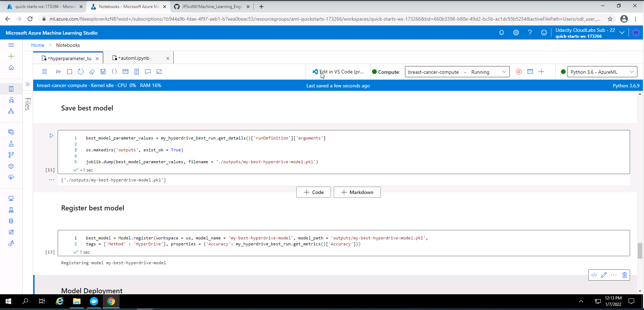Screen dimensions: 644x310
Task: Open the hamburger navigation menu in left sidebar
Action: pyautogui.click(x=11, y=45)
